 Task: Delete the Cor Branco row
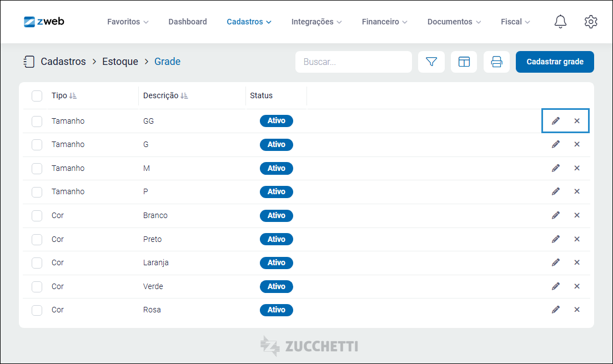coord(577,215)
